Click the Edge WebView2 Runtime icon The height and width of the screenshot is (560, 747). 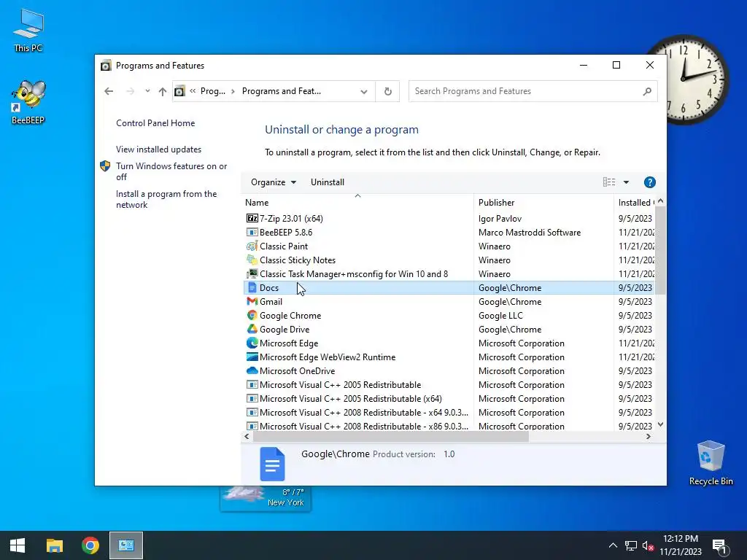pos(252,357)
